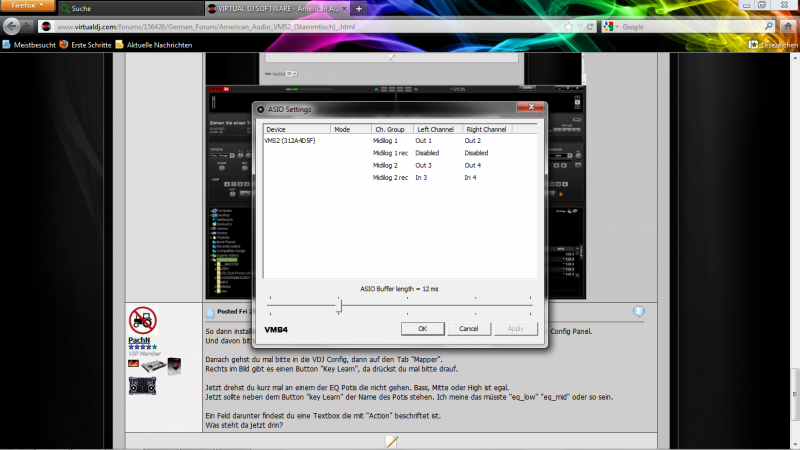Open the orange Firefox menu button
Image resolution: width=800 pixels, height=450 pixels.
[x=28, y=6]
